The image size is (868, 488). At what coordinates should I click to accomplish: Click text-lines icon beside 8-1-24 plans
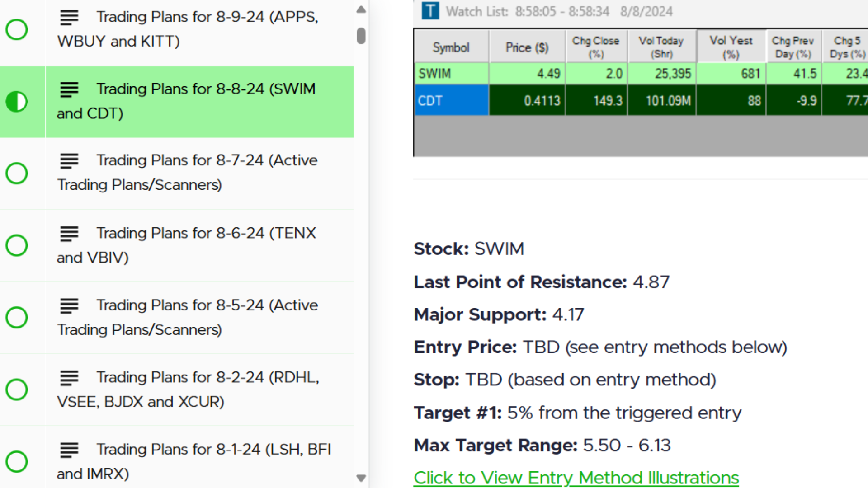click(69, 450)
